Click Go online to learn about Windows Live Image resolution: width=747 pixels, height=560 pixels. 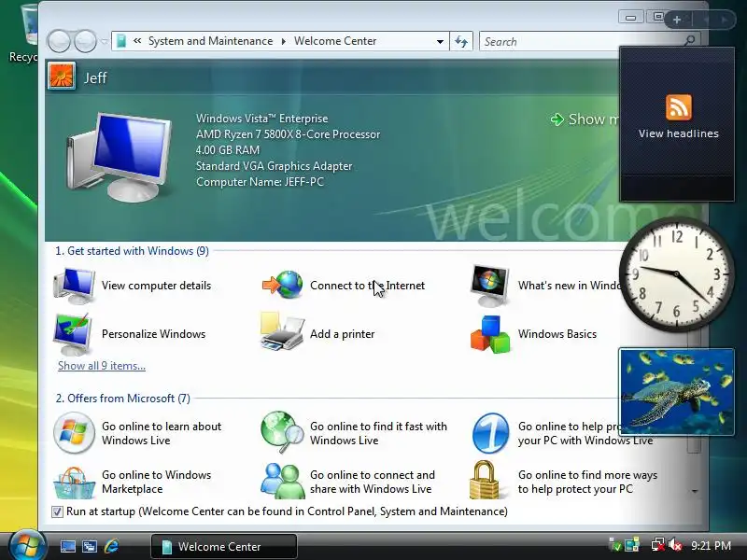click(162, 433)
